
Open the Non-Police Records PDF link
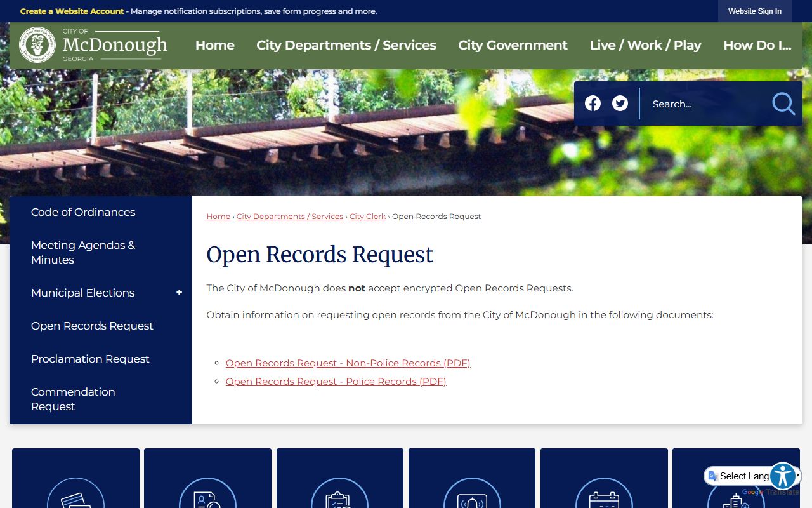click(x=348, y=363)
